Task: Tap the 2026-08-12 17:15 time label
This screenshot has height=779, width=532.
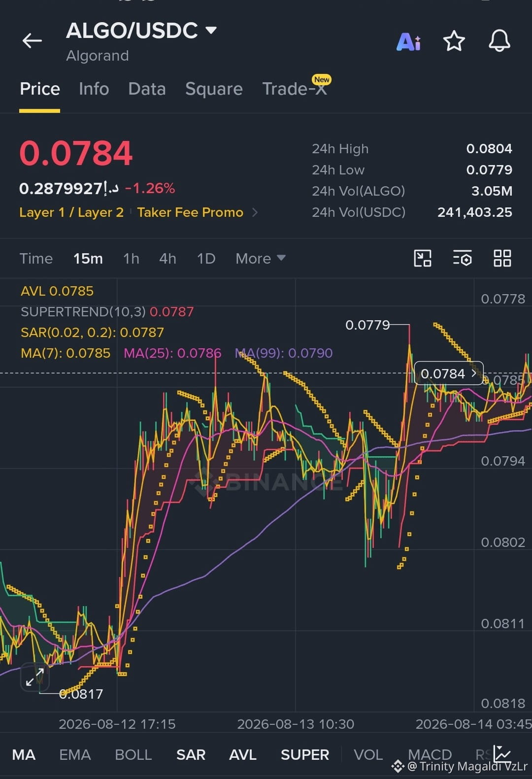Action: pyautogui.click(x=117, y=724)
